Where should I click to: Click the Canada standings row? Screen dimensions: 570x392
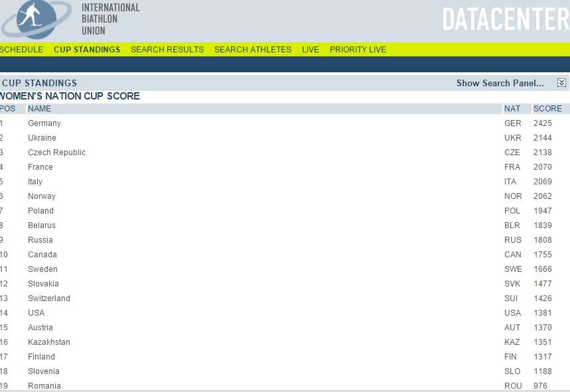tap(42, 255)
